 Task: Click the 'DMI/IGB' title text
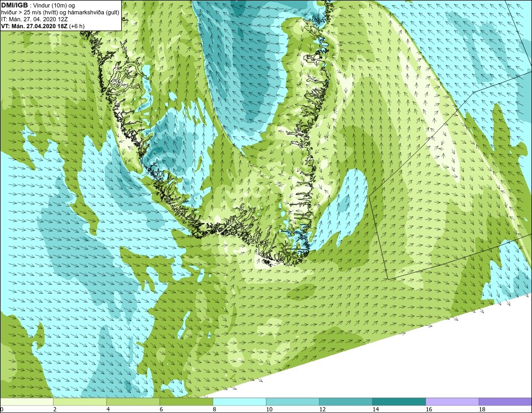pyautogui.click(x=14, y=5)
